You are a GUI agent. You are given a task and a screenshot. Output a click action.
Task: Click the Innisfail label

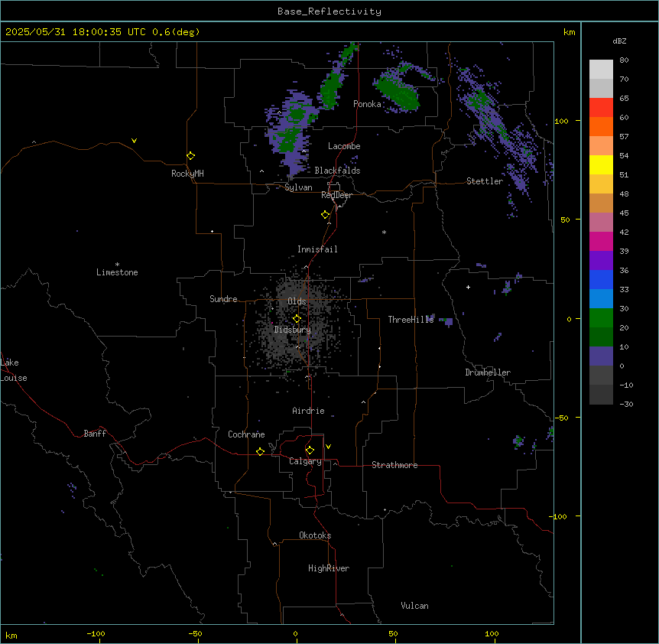tap(317, 249)
